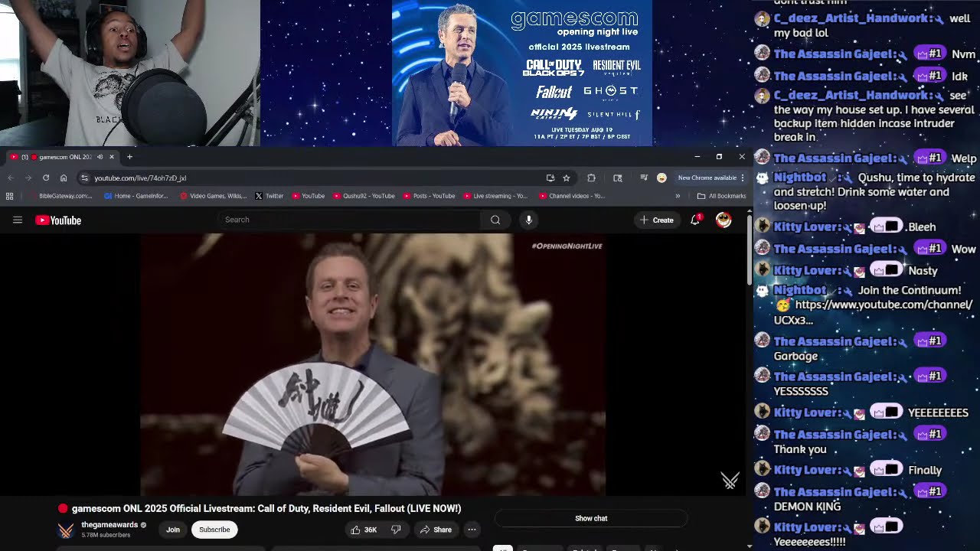Install app icon in the address bar
980x551 pixels.
tap(550, 178)
